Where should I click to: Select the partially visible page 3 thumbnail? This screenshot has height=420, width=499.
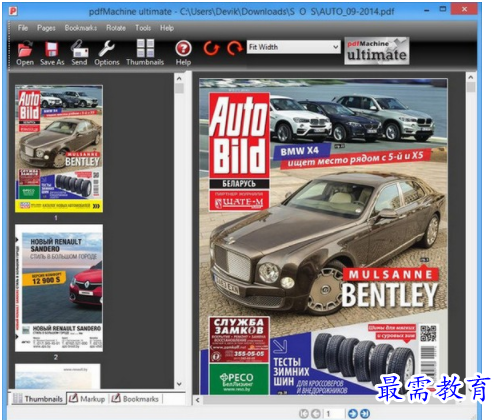point(57,376)
